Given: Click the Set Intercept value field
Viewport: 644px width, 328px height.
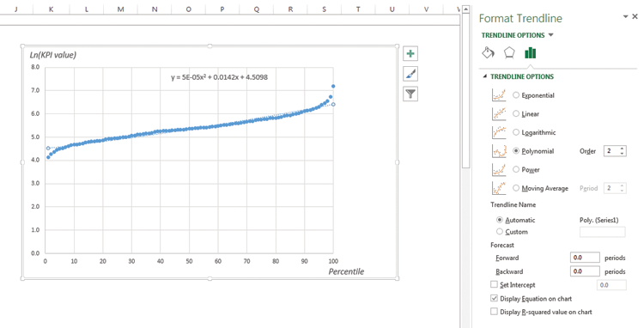Looking at the screenshot, I should coord(611,284).
